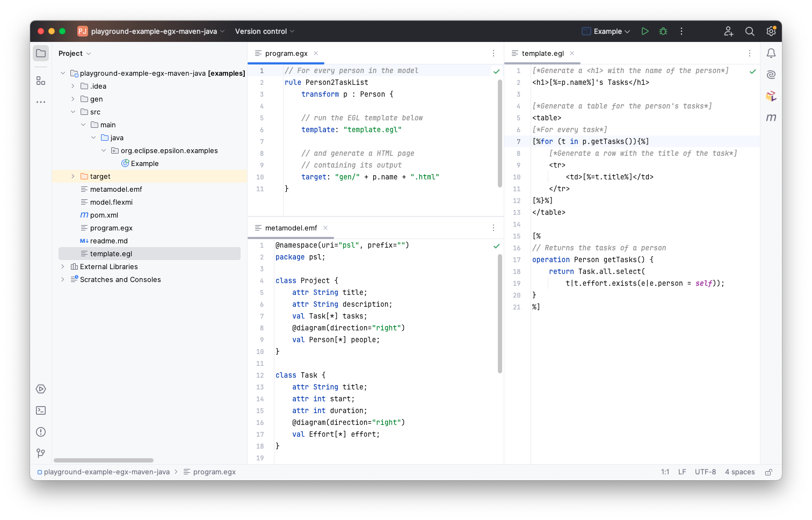Open the Terminal tool window
This screenshot has width=812, height=520.
41,410
